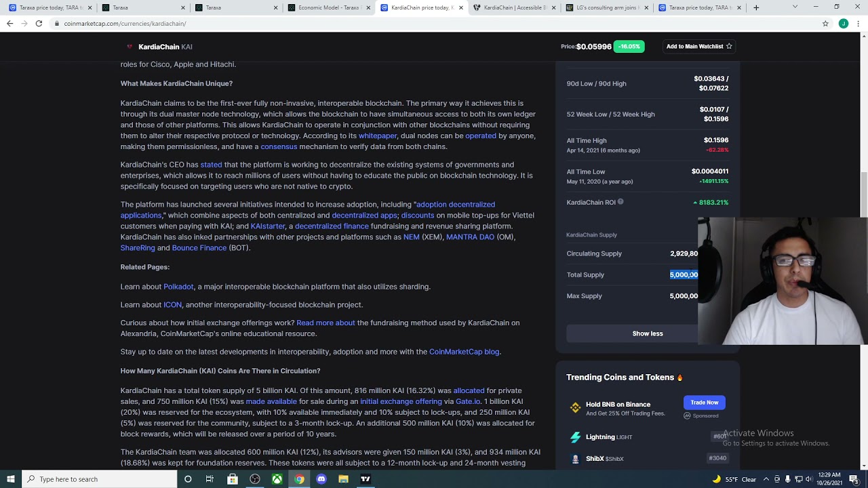Click All Time High value $0.1596

(716, 140)
